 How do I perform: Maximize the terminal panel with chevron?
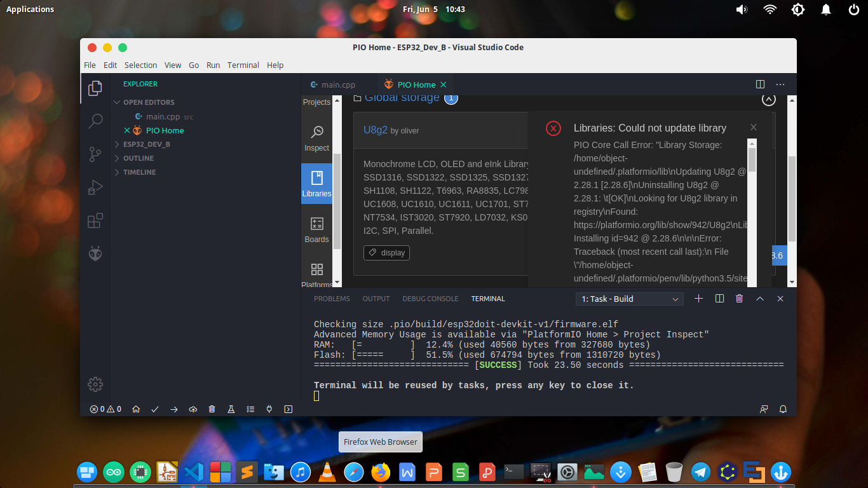point(760,299)
